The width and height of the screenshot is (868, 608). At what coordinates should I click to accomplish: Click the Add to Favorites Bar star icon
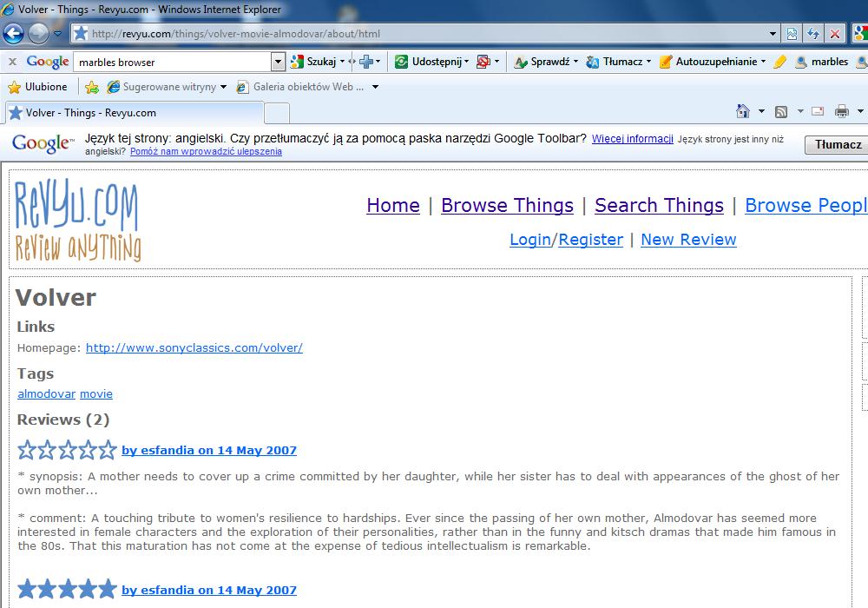click(x=92, y=87)
